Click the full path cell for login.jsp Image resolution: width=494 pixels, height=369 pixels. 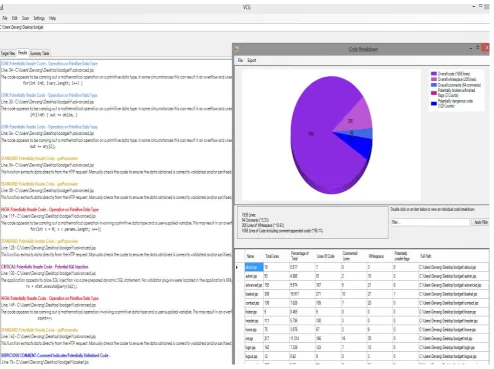(453, 348)
